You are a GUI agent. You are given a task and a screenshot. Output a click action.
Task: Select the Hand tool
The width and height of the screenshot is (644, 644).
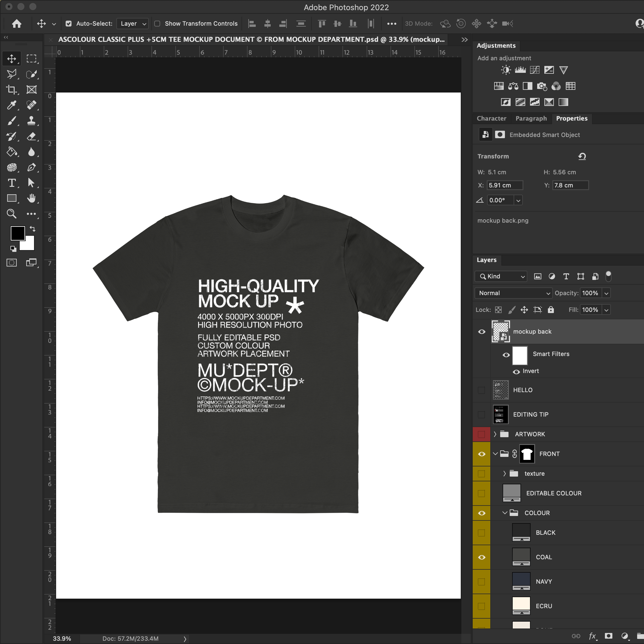31,199
